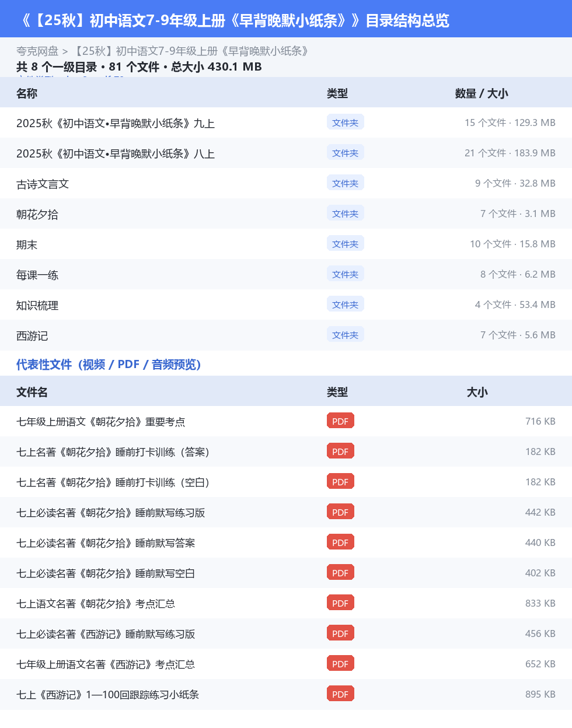The image size is (572, 728).
Task: Click the 文件夹 badge for 期末
Action: pos(346,243)
